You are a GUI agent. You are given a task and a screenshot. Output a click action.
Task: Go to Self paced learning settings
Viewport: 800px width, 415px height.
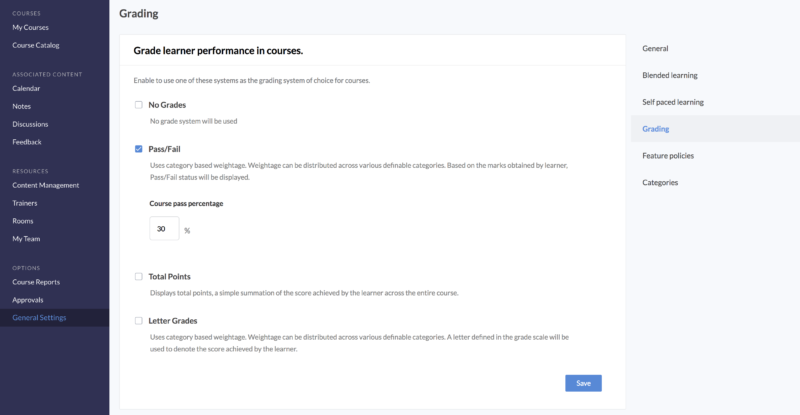click(673, 102)
